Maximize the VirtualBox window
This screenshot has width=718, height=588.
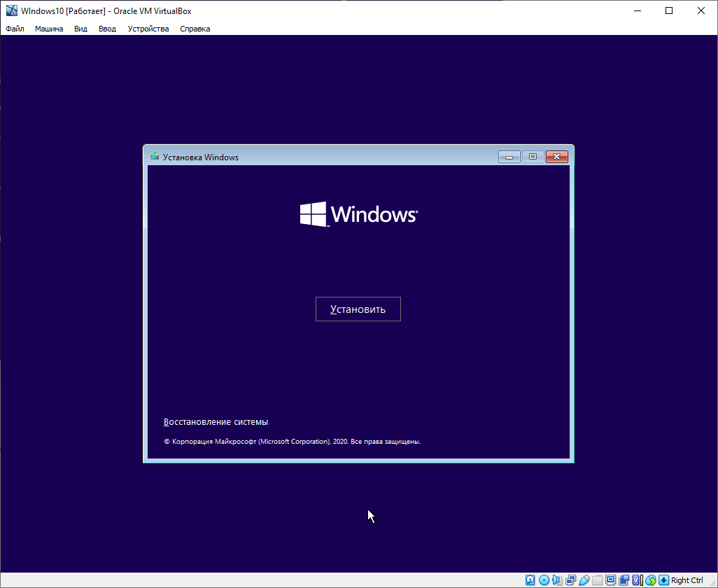[669, 10]
